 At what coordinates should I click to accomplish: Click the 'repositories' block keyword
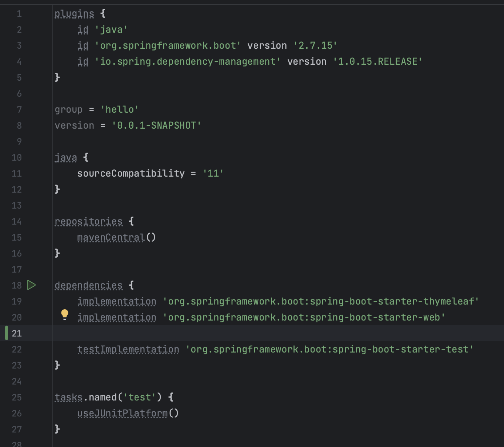pyautogui.click(x=89, y=221)
